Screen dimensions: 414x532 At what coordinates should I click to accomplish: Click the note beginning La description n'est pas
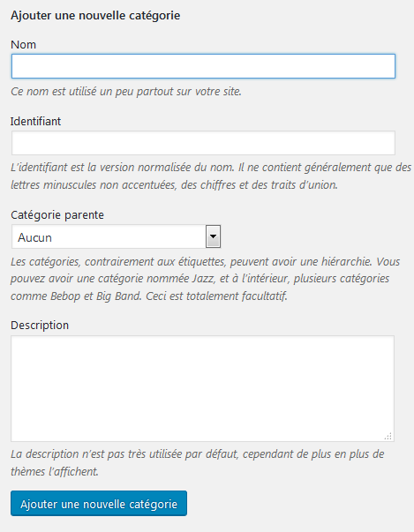coord(197,463)
